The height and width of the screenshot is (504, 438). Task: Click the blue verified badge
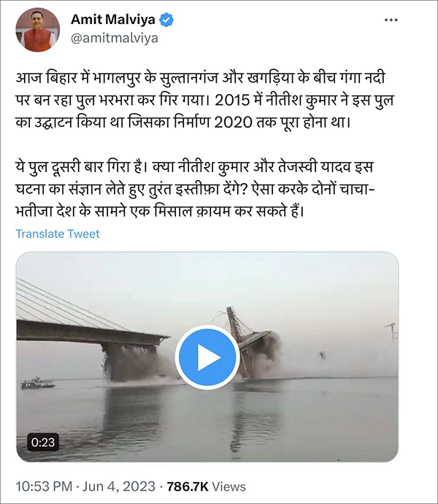166,20
